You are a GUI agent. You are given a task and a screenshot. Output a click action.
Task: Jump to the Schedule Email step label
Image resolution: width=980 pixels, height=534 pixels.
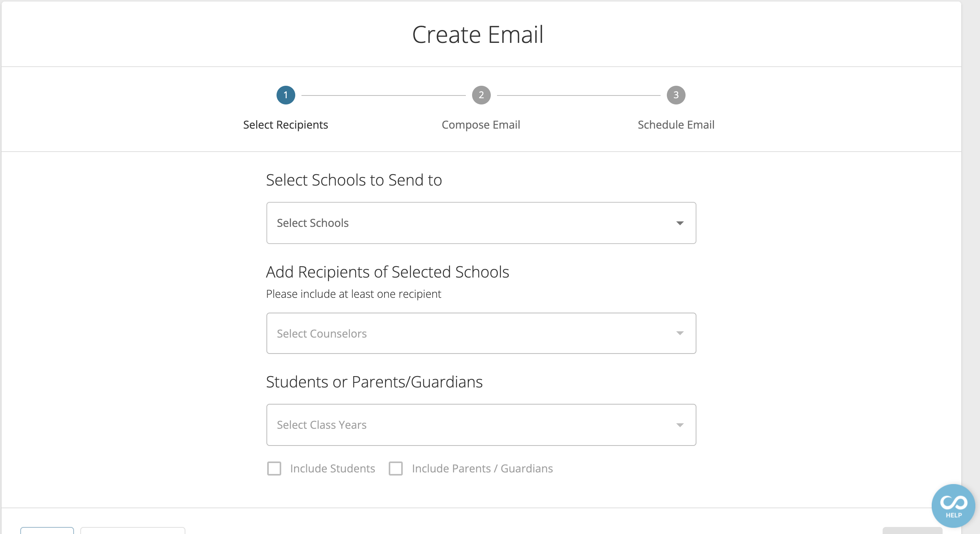676,125
